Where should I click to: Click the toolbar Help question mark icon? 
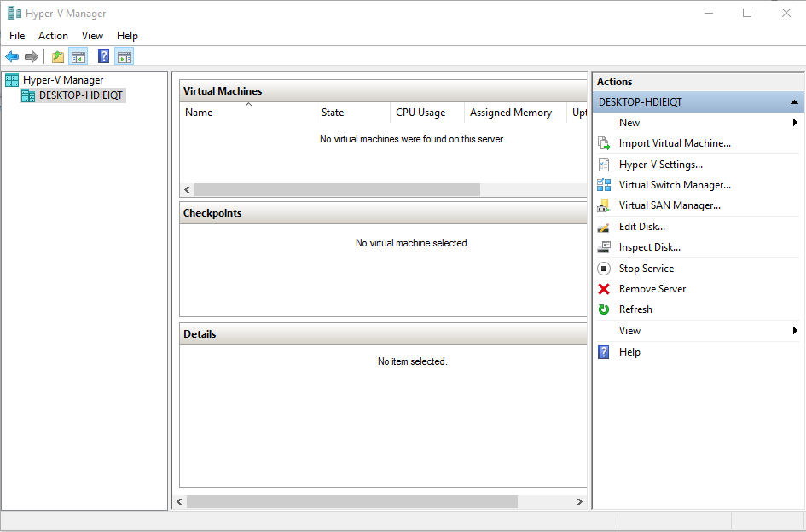pyautogui.click(x=103, y=56)
